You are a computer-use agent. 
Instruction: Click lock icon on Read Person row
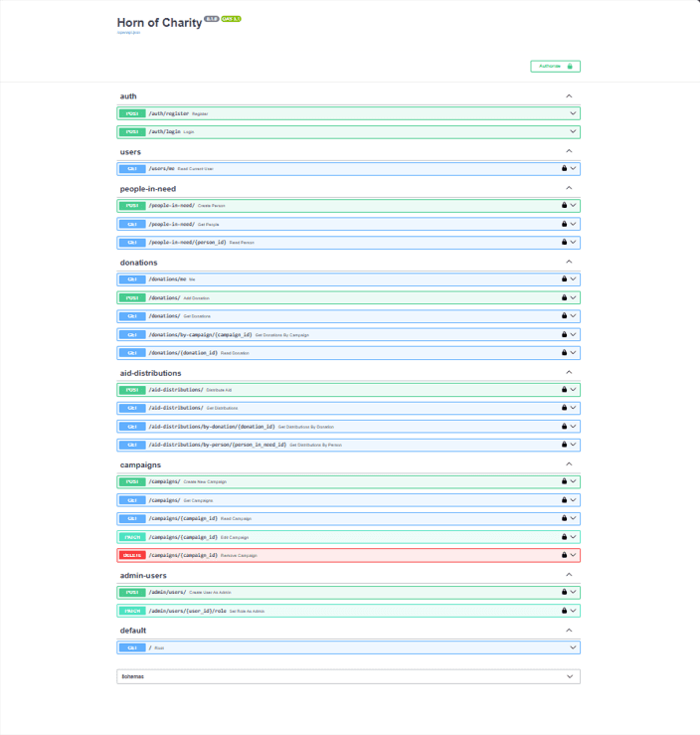pos(564,242)
